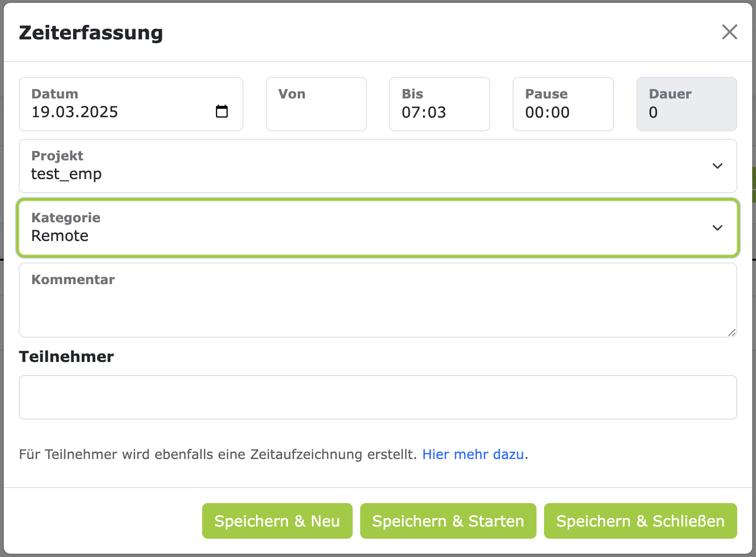Click the Zeiterfassung dialog title

click(x=91, y=33)
